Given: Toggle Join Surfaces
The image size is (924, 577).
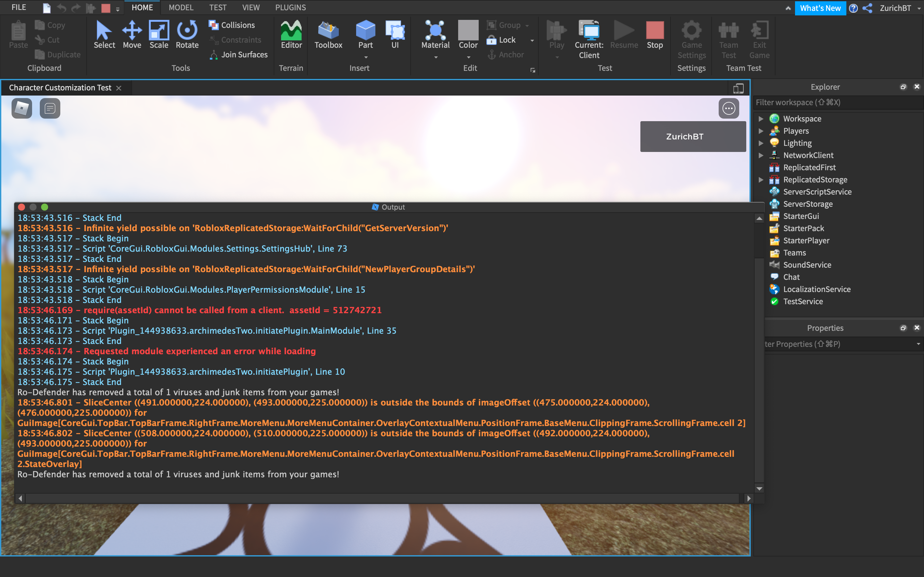Looking at the screenshot, I should pos(239,54).
